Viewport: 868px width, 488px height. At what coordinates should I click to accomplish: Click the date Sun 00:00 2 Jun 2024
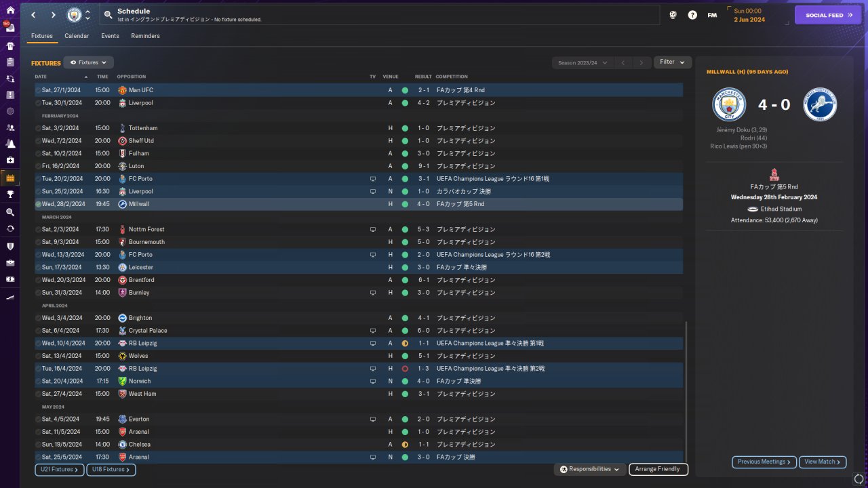point(749,15)
